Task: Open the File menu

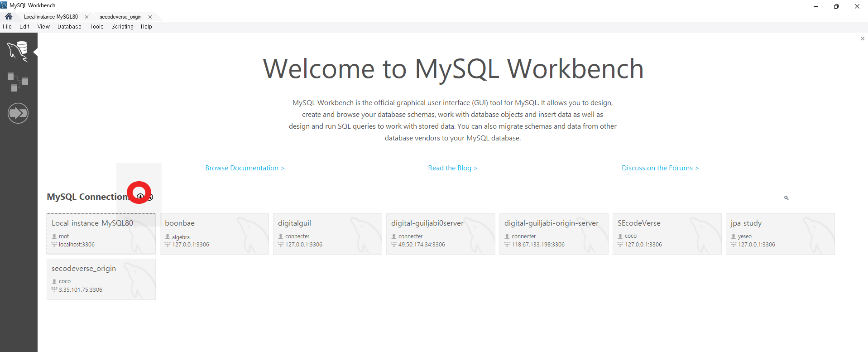Action: coord(7,27)
